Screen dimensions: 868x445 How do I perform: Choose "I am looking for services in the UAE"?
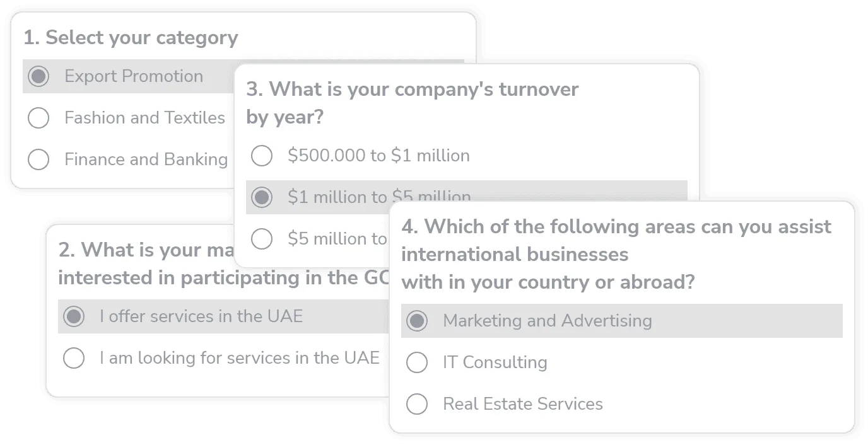coord(74,357)
